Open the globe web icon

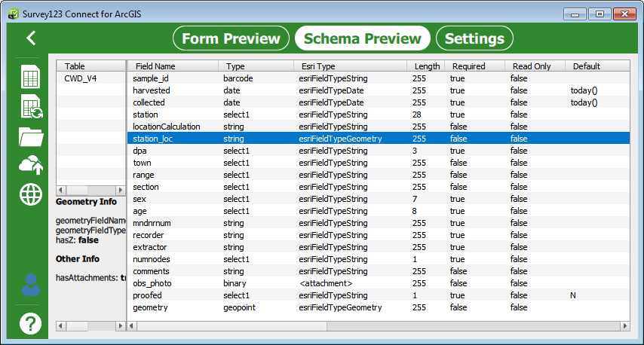click(31, 194)
